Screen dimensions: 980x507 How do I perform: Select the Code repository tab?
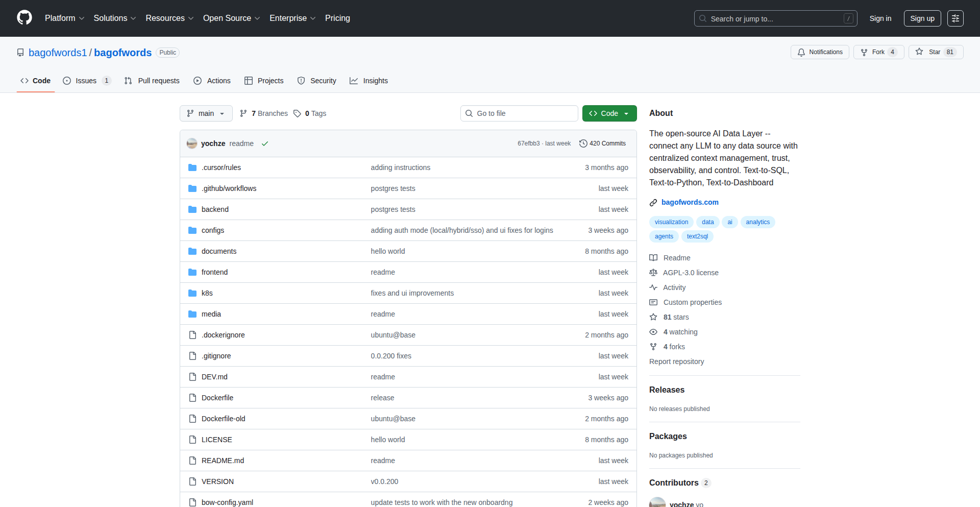36,81
